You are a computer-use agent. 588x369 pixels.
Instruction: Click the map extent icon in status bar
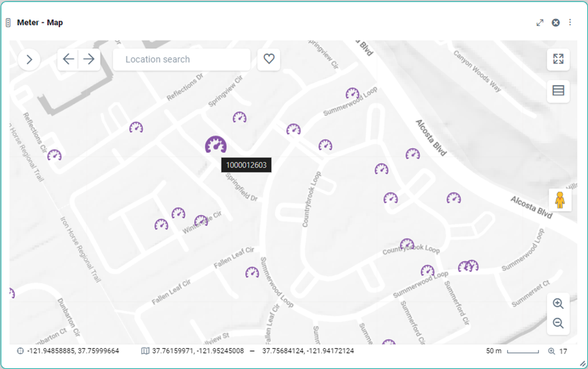pyautogui.click(x=145, y=351)
